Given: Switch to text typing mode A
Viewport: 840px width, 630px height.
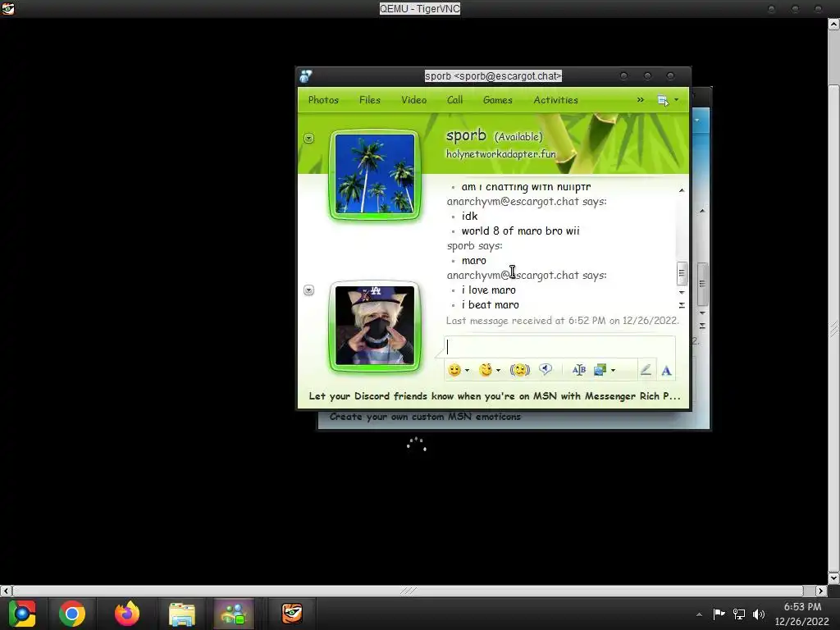Looking at the screenshot, I should click(x=666, y=370).
